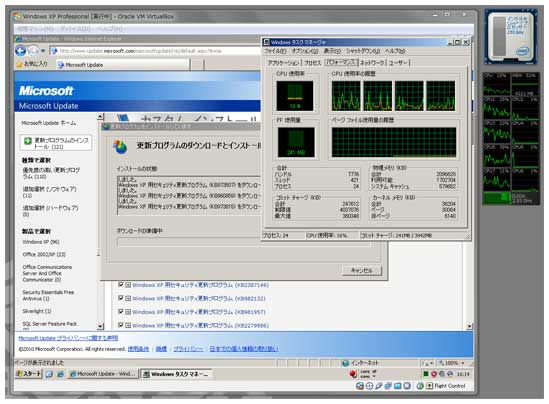Select Windows XP (96) product filter

[x=41, y=242]
